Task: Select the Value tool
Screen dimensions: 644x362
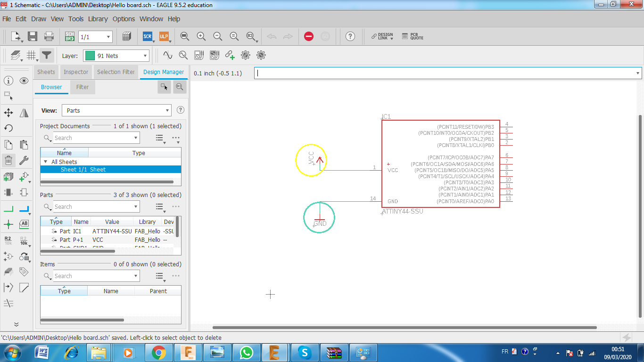Action: point(24,240)
